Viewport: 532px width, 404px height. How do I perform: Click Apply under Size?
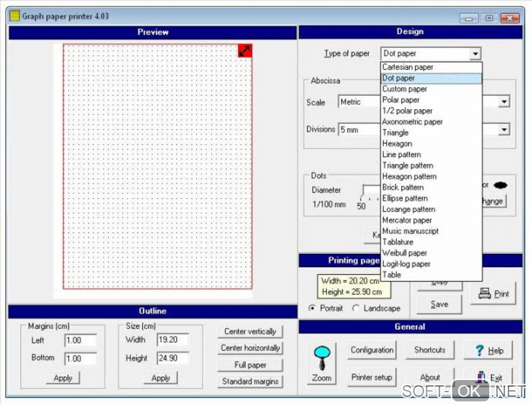click(x=161, y=378)
